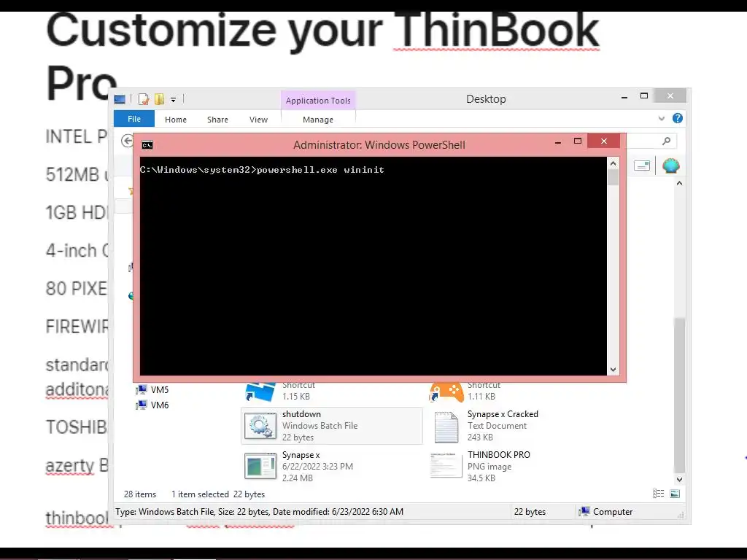This screenshot has height=560, width=747.
Task: Close the Desktop Explorer window
Action: click(670, 96)
